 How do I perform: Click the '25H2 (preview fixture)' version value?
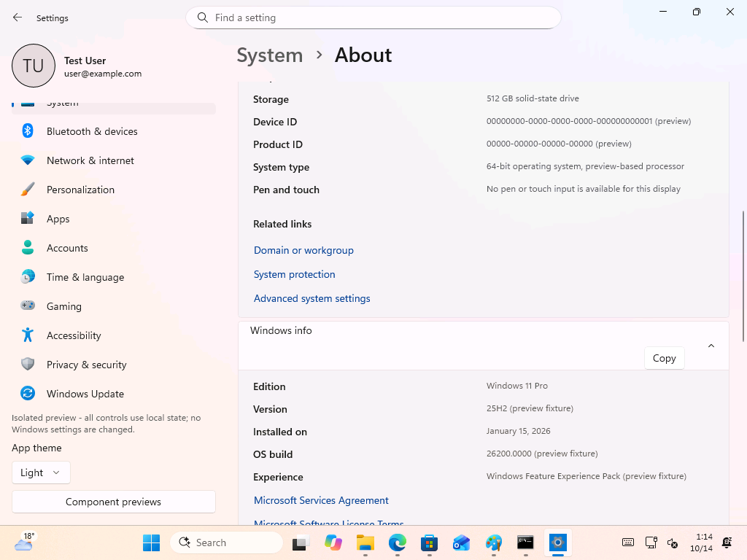tap(530, 408)
